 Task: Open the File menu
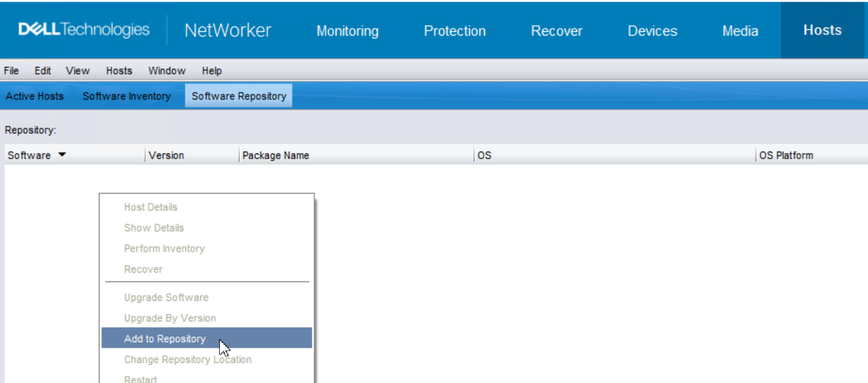click(11, 71)
